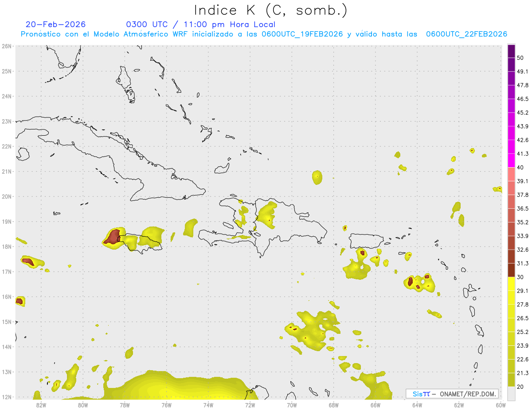532x411 pixels.
Task: Click the latitude axis label "18N"
Action: (6, 247)
